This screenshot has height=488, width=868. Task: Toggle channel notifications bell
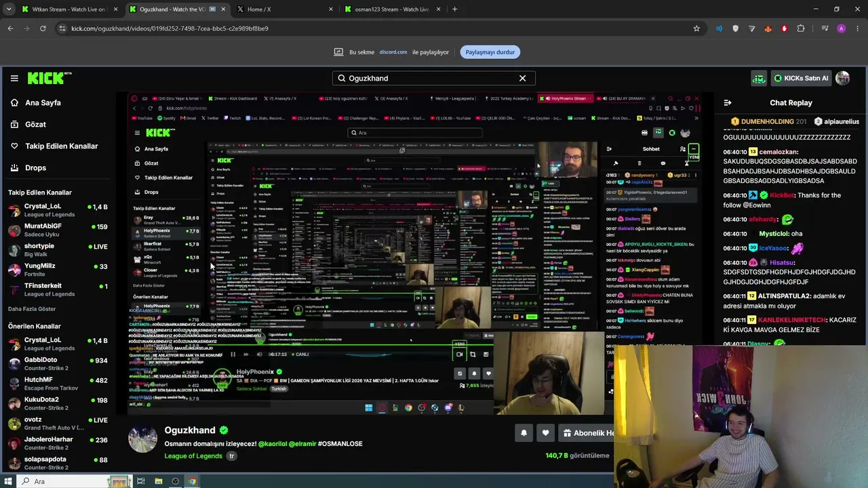(524, 433)
